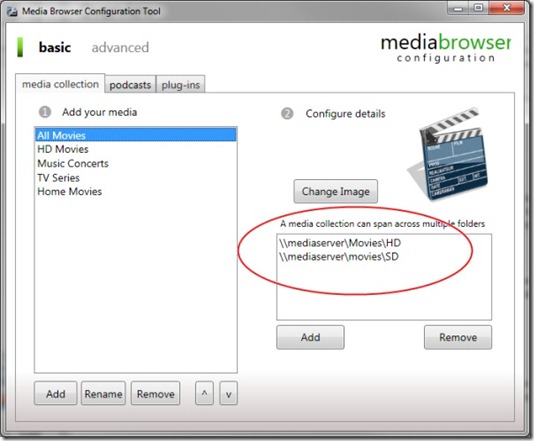Select the basic mode
534x441 pixels.
(x=55, y=47)
